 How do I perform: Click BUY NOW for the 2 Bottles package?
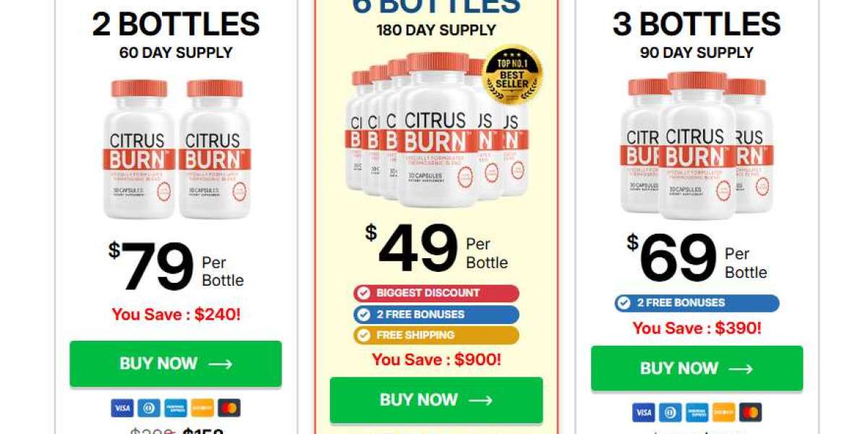(x=174, y=364)
